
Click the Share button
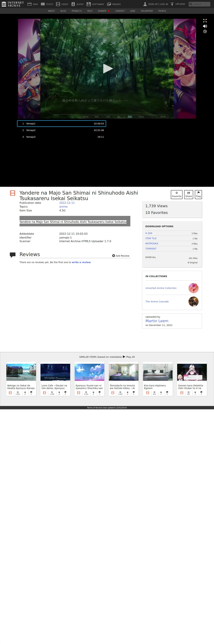[x=188, y=194]
